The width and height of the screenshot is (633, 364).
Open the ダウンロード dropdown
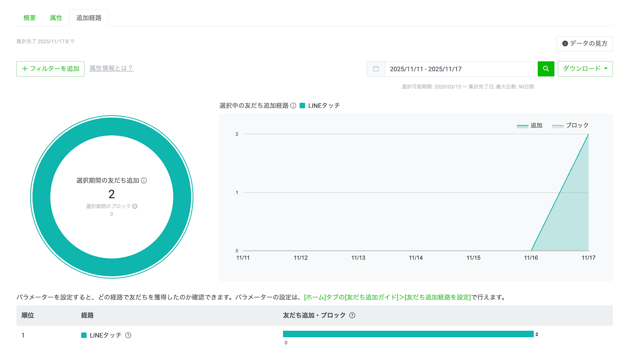pyautogui.click(x=585, y=69)
